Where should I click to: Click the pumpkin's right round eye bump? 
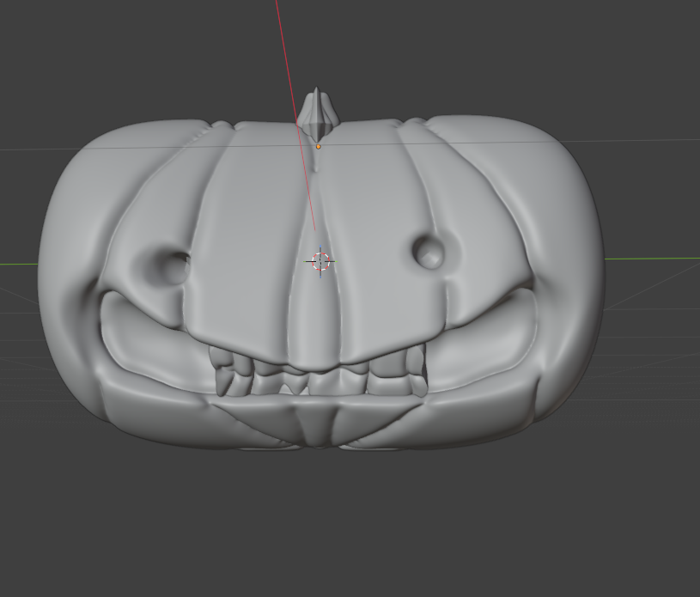coord(428,252)
